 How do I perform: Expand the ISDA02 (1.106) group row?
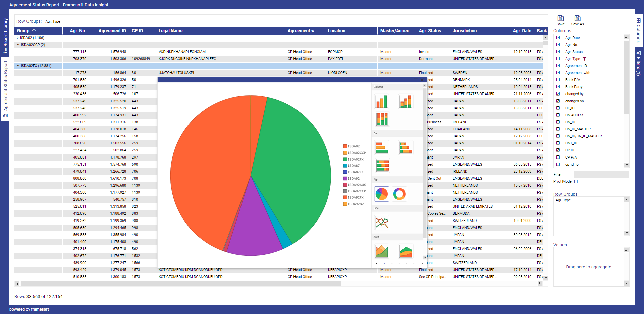(18, 38)
